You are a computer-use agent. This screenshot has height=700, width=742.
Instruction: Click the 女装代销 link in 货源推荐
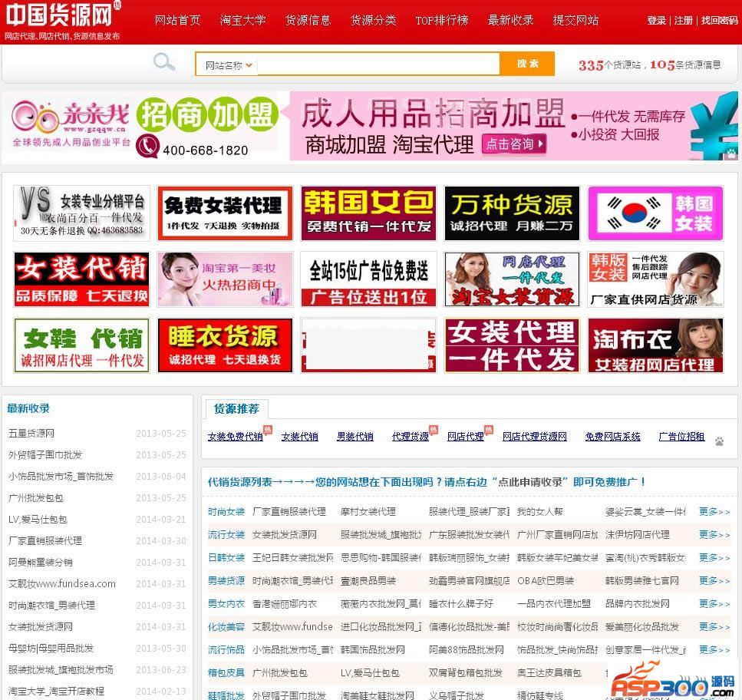point(299,437)
